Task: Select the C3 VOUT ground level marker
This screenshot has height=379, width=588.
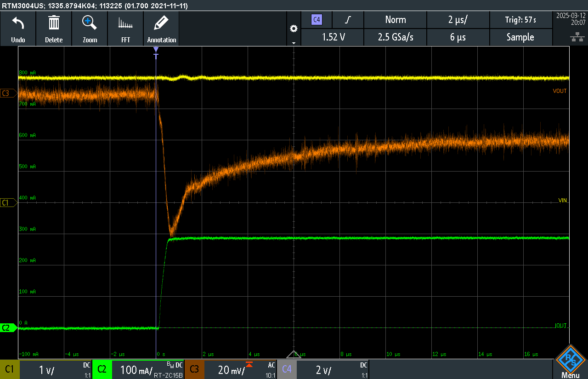Action: [6, 93]
